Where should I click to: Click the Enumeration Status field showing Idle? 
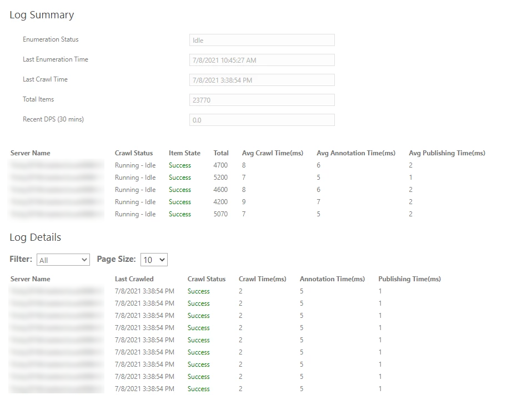(x=262, y=40)
